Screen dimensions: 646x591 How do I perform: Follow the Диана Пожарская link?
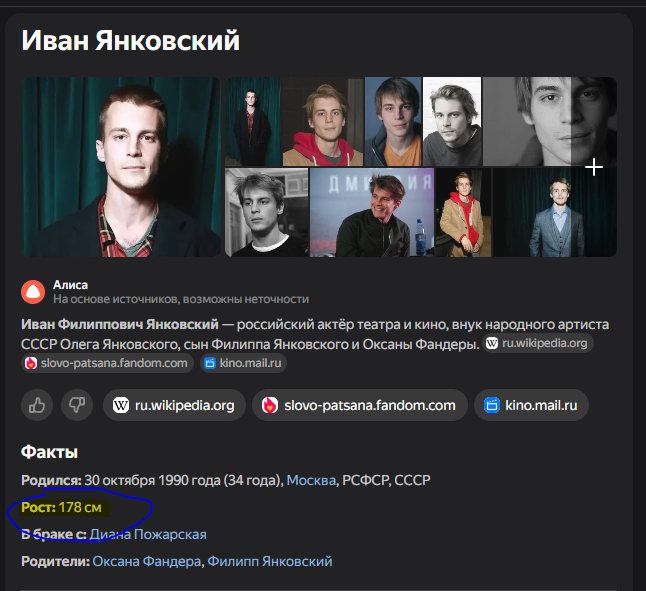click(148, 534)
